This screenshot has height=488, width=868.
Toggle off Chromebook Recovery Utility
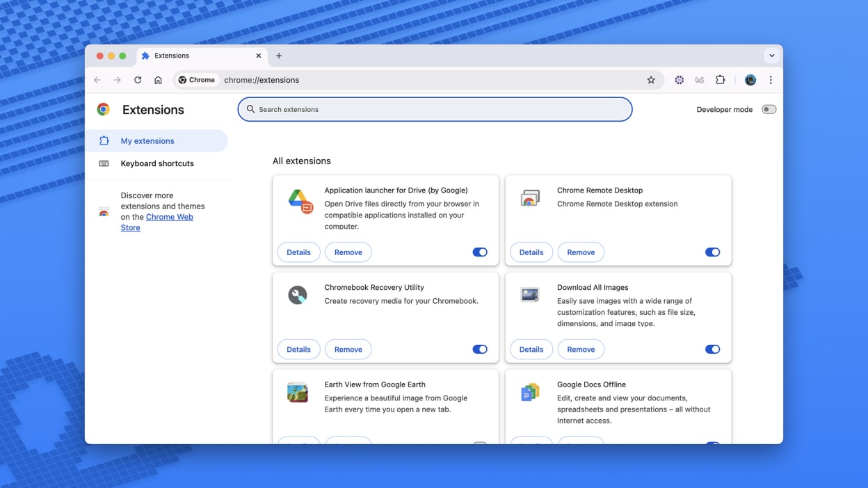(x=480, y=350)
